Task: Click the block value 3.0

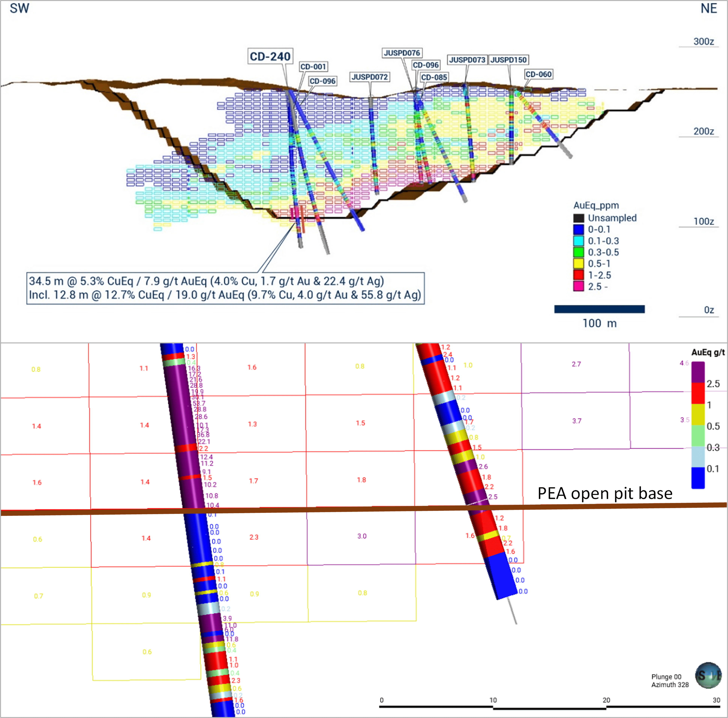Action: (362, 536)
